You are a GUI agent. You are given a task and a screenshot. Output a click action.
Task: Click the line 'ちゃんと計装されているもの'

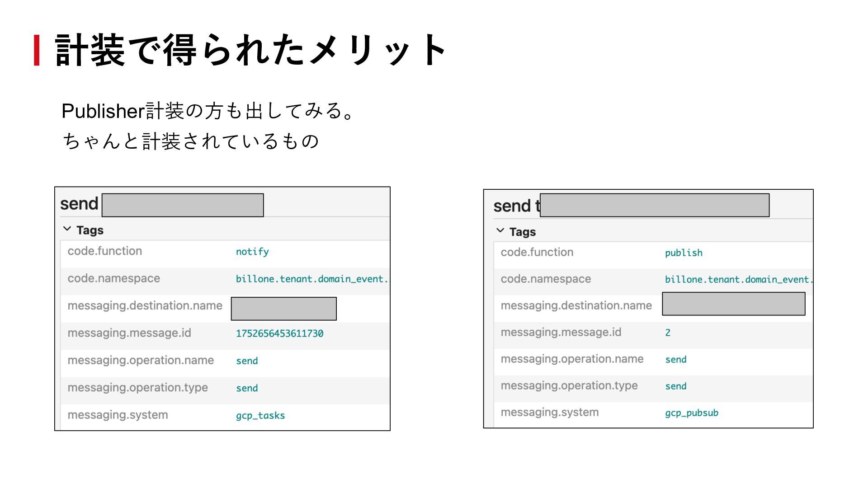[x=191, y=141]
